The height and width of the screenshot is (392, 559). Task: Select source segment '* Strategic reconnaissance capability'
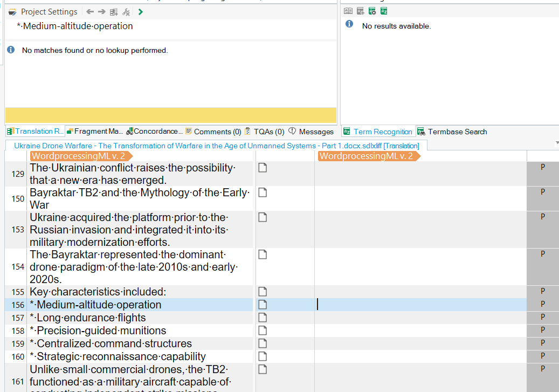[118, 356]
